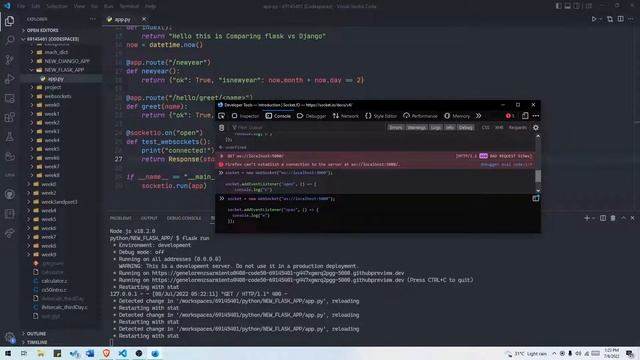
Task: Open calculator.c in the Explorer
Action: coord(62,281)
